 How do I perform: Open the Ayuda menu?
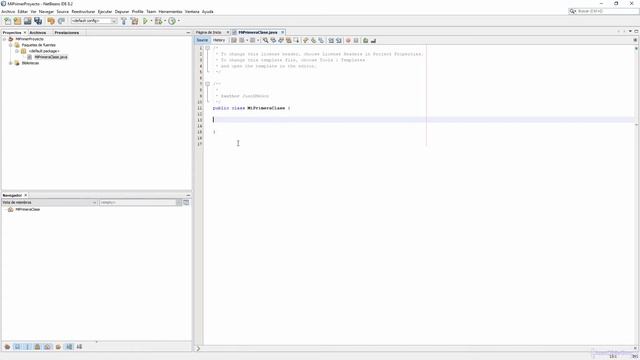click(x=208, y=11)
